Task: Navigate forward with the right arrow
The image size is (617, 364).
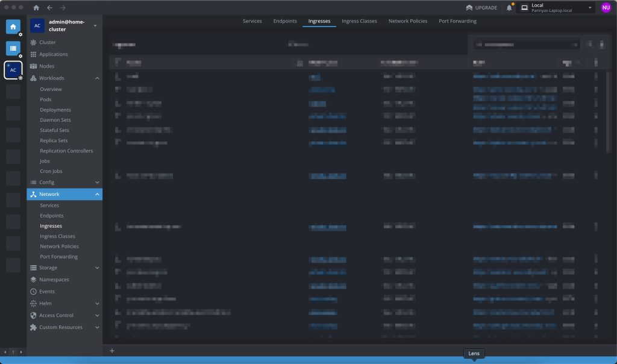Action: 63,8
